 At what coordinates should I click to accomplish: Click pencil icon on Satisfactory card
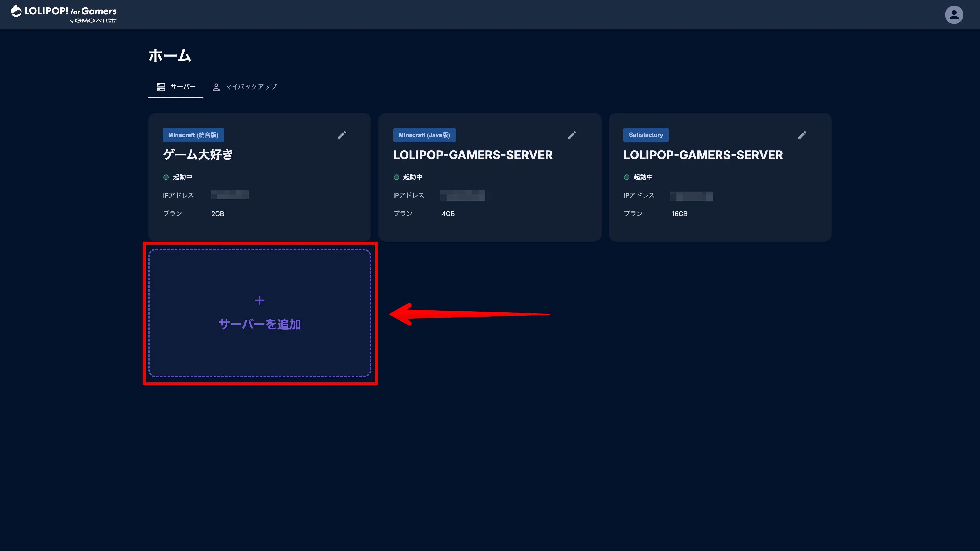click(802, 135)
